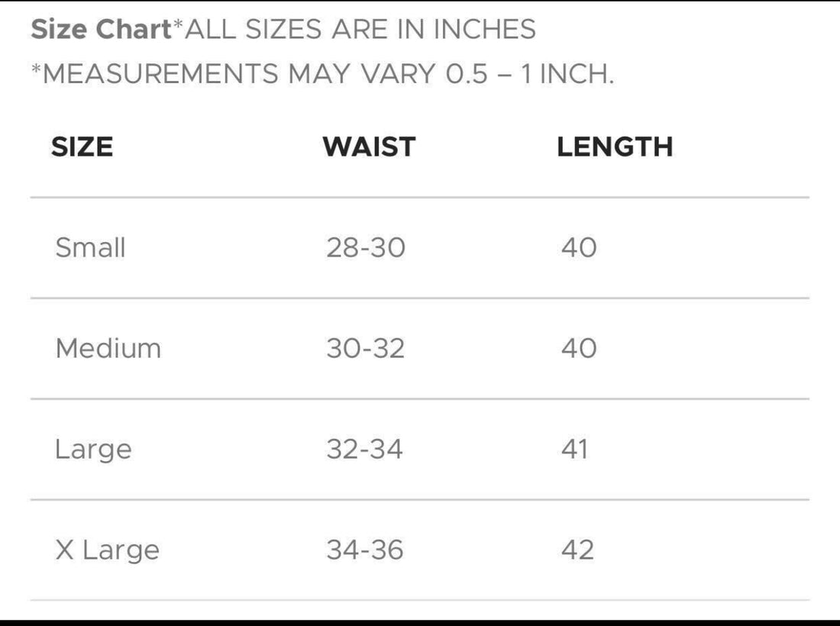Select the X Large size row label
This screenshot has height=626, width=840.
(107, 550)
